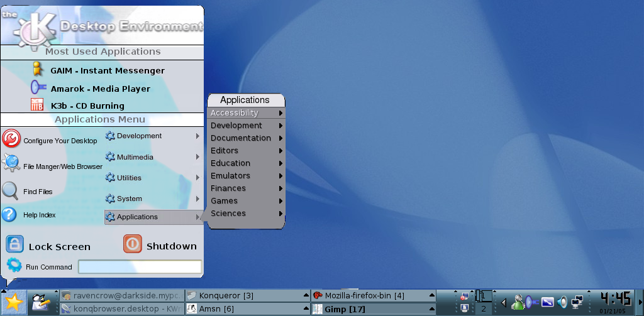Open Documentation in the Applications popup

click(x=247, y=138)
